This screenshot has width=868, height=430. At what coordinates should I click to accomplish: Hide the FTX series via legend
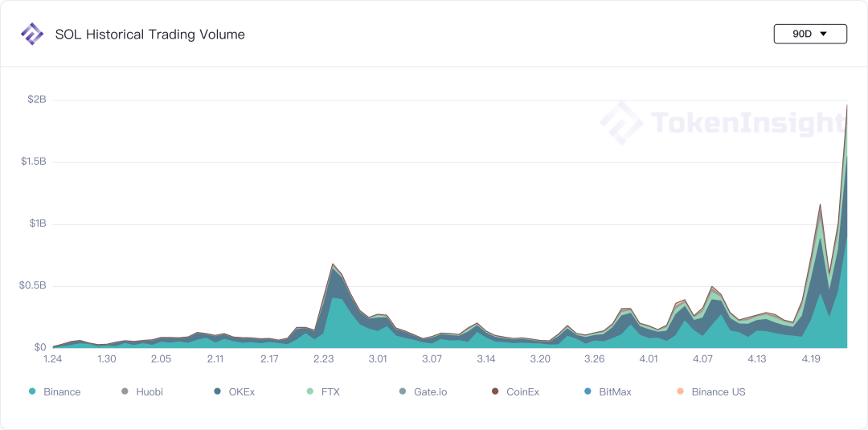(323, 391)
